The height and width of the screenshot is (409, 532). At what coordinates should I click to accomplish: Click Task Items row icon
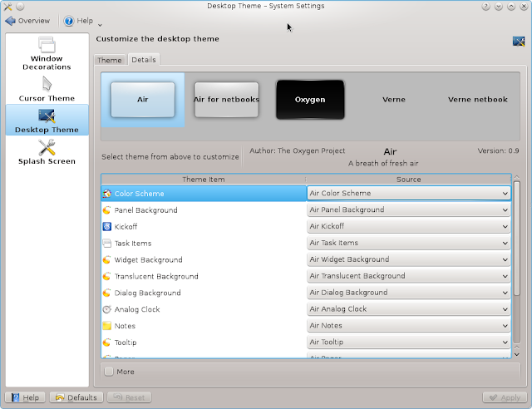[x=107, y=243]
